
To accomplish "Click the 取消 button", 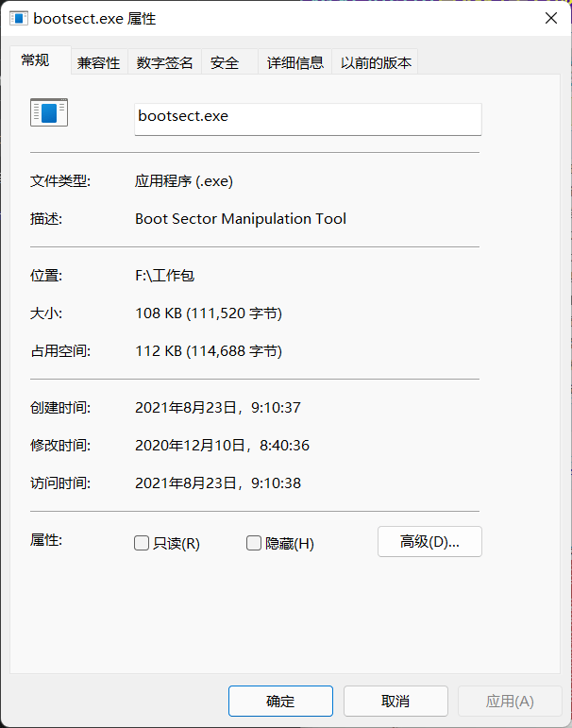I will [395, 701].
